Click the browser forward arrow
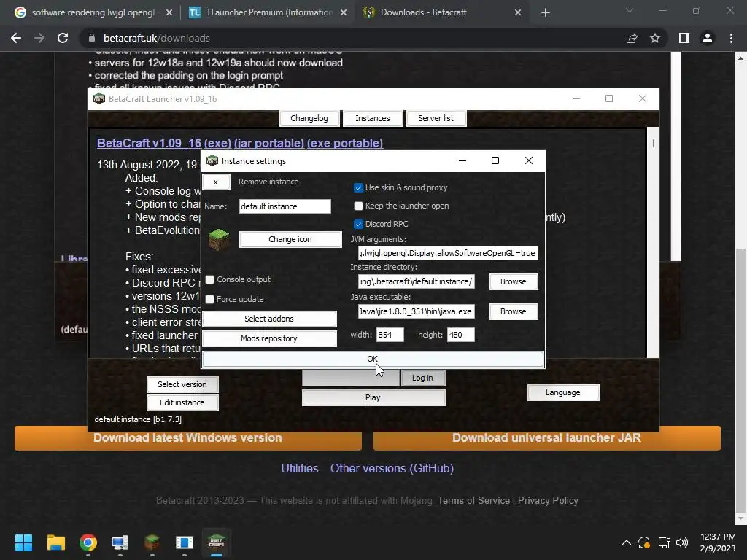Viewport: 747px width, 560px height. pos(39,38)
